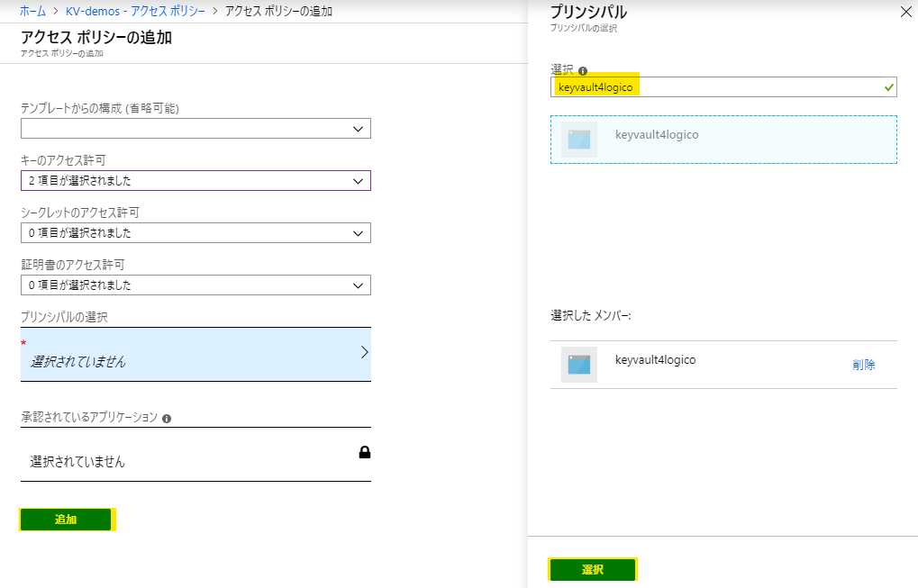Open 証明書のアクセス許可 dropdown
This screenshot has height=588, width=918.
pos(195,285)
